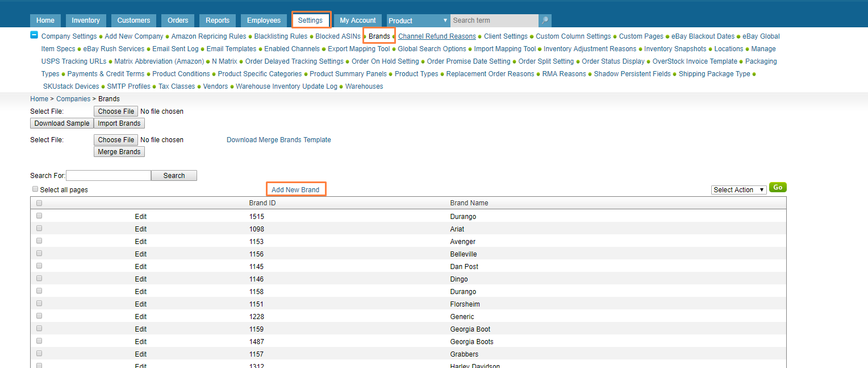
Task: Toggle the header select-all checkbox
Action: point(39,203)
